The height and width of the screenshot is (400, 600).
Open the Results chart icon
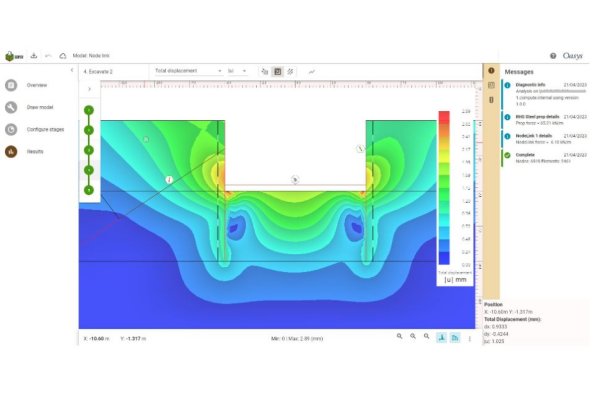(11, 152)
